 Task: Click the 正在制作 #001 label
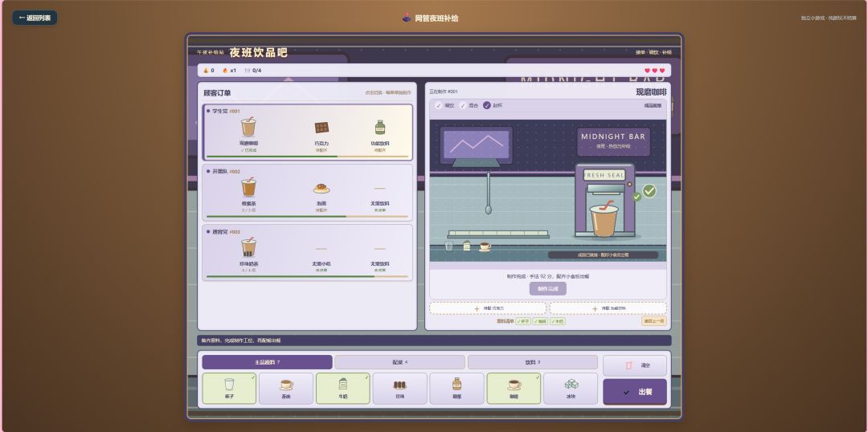(444, 92)
